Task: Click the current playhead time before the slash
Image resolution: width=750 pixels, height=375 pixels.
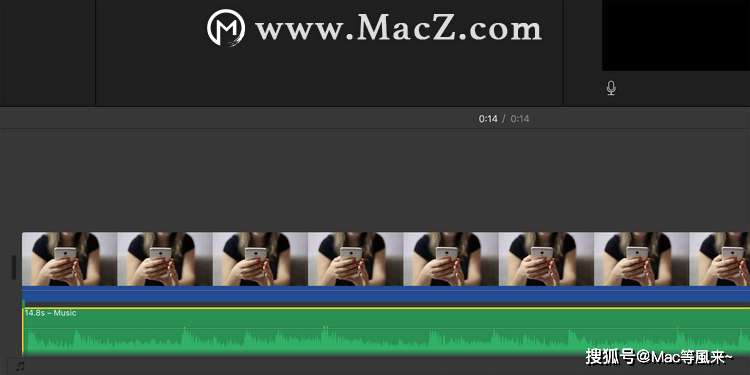Action: coord(488,119)
